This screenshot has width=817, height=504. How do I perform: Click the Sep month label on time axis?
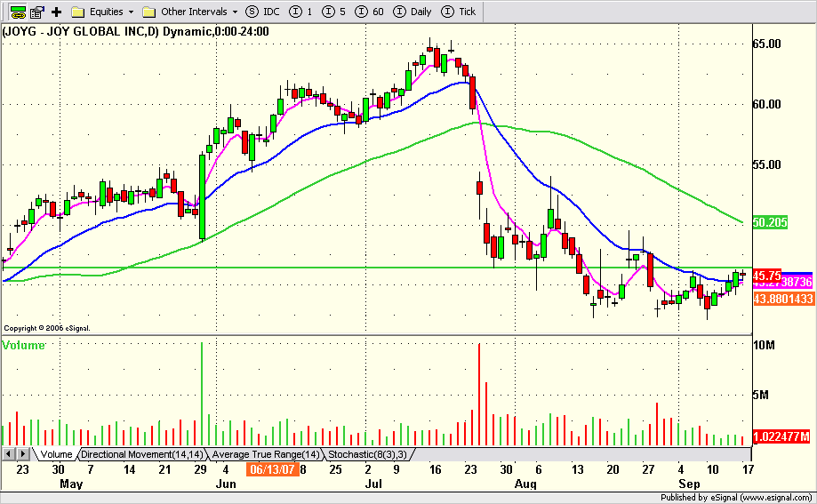coord(689,484)
